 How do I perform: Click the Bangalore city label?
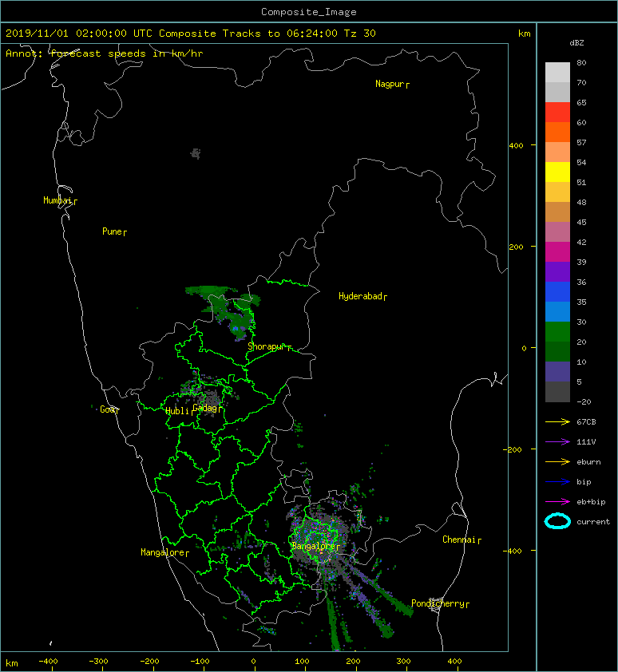[314, 546]
